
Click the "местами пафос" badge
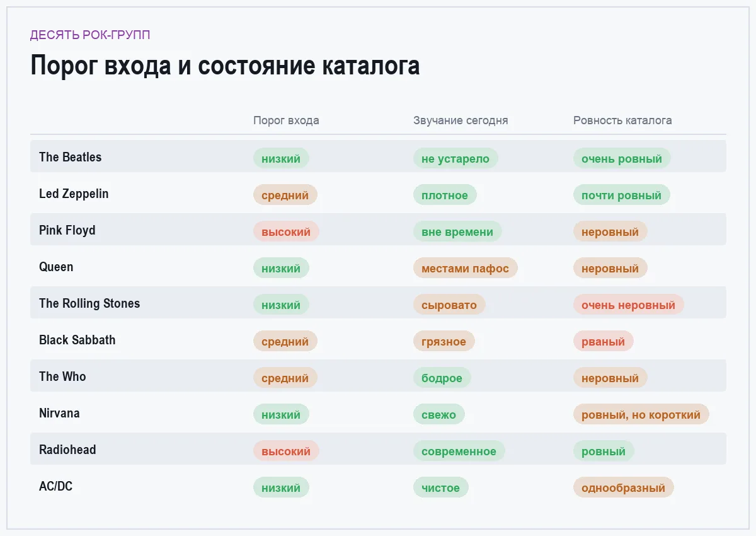tap(466, 268)
